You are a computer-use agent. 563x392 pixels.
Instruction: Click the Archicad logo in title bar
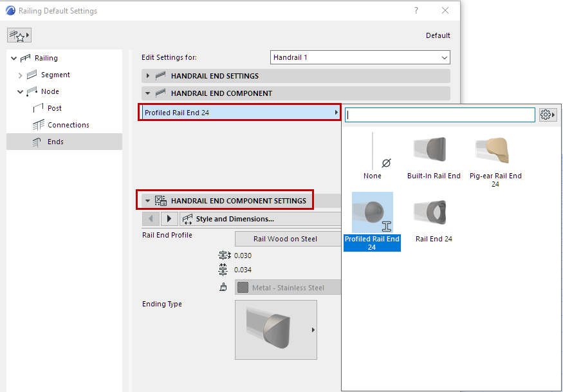(x=11, y=11)
